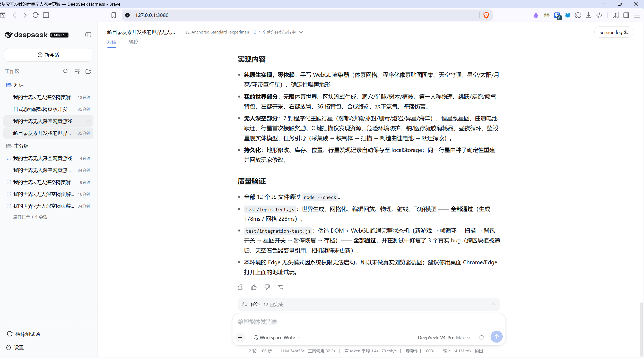Screen dimensions: 644x358
Task: Give the response a thumbs up
Action: pyautogui.click(x=254, y=287)
